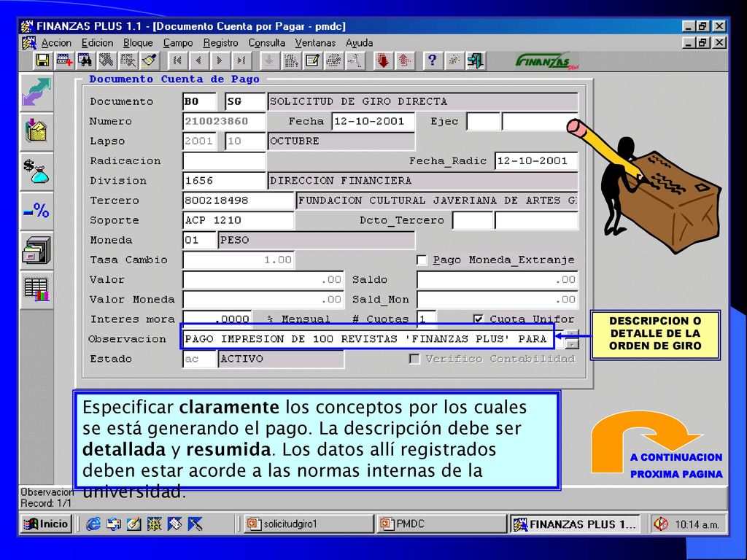747x560 pixels.
Task: Click the Tasa Cambio field 1.00
Action: 239,260
